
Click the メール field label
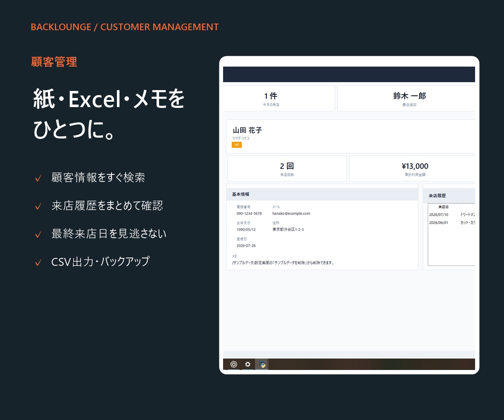click(x=276, y=207)
